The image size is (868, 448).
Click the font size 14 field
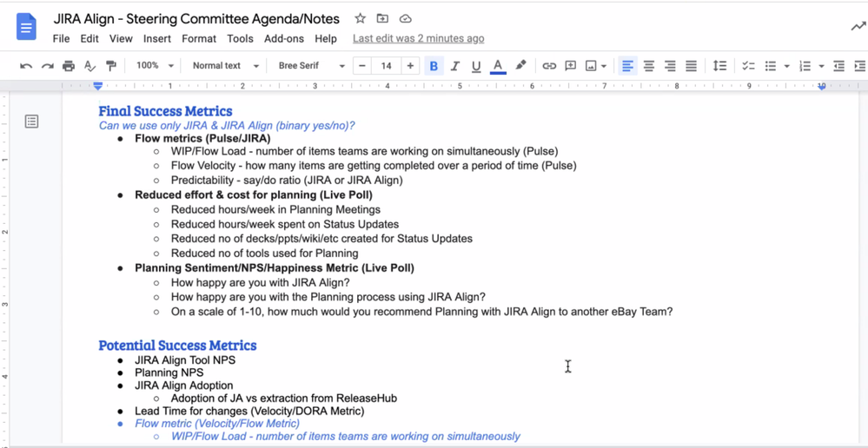(x=387, y=66)
